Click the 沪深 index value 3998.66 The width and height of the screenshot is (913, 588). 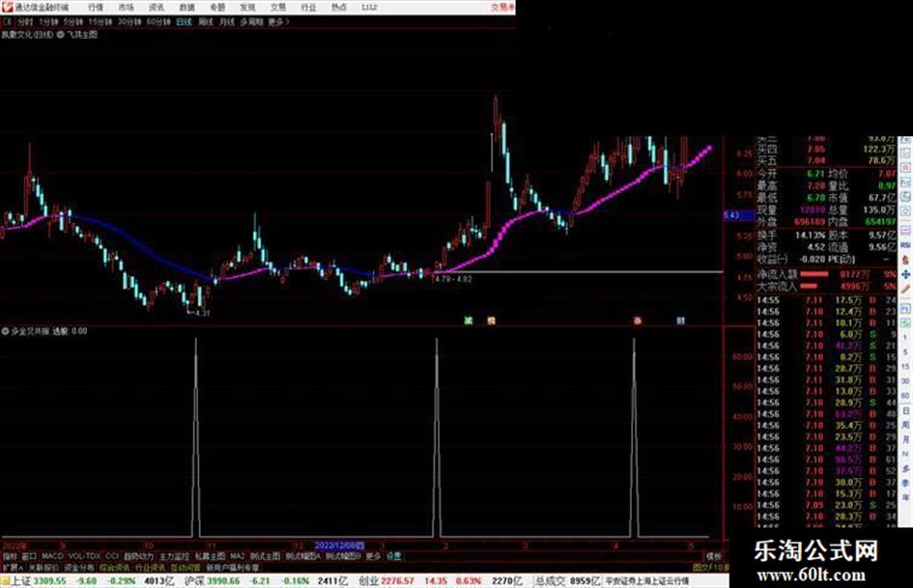[x=223, y=581]
